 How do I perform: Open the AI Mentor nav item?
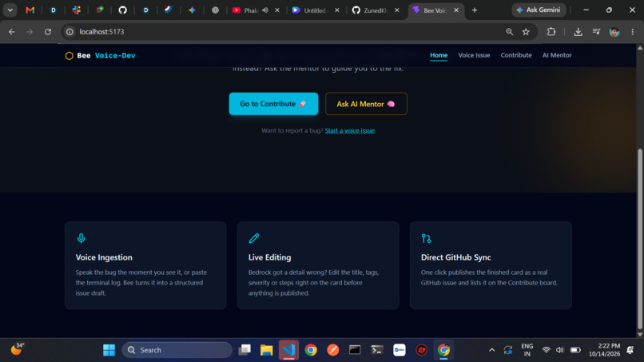pos(557,55)
